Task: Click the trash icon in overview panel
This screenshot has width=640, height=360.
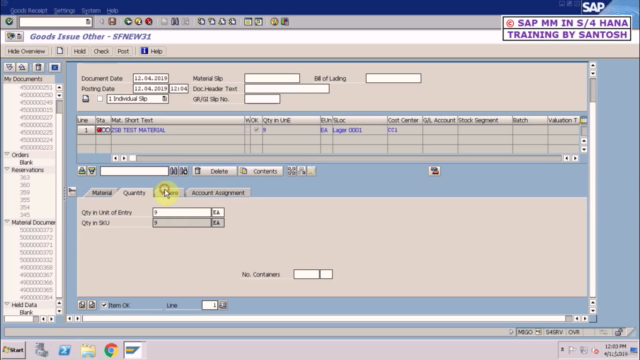Action: coord(38,67)
